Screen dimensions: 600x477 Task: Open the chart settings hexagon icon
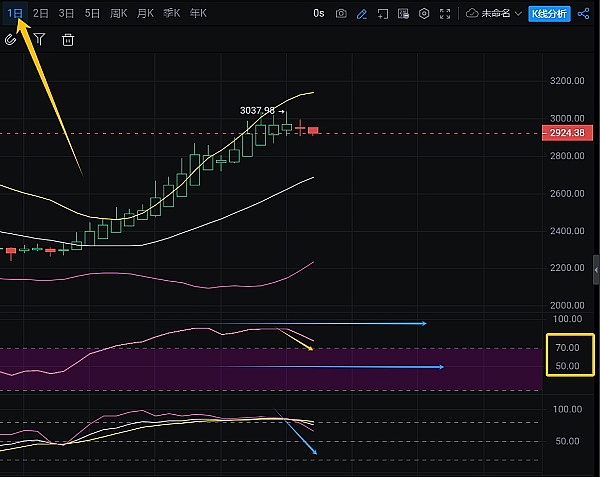[424, 14]
